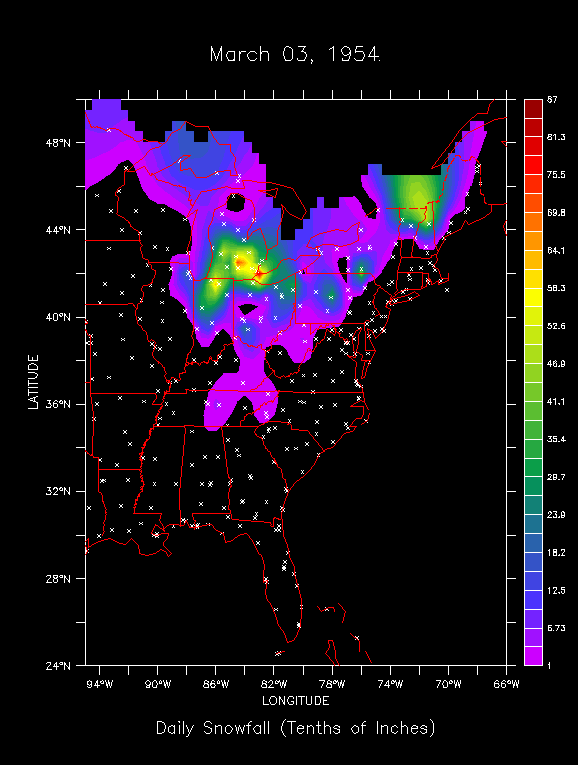Click the "March 03, 1954" title text
The image size is (578, 765).
(295, 54)
